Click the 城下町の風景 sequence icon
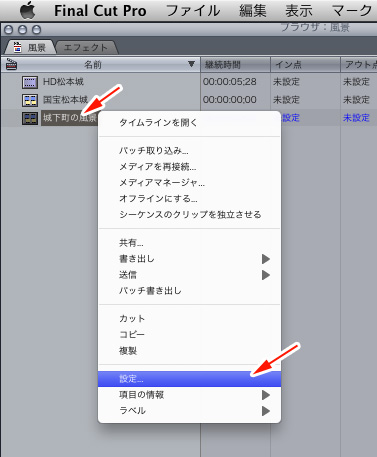 pos(30,118)
